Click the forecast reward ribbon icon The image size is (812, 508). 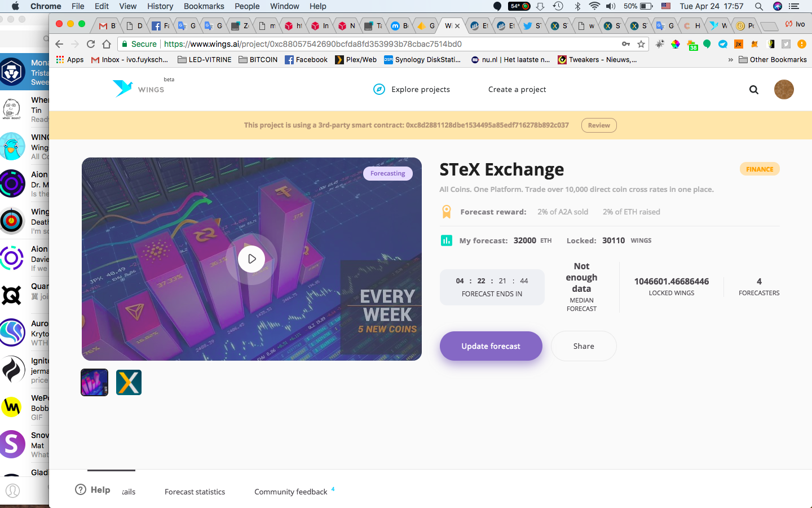[447, 212]
